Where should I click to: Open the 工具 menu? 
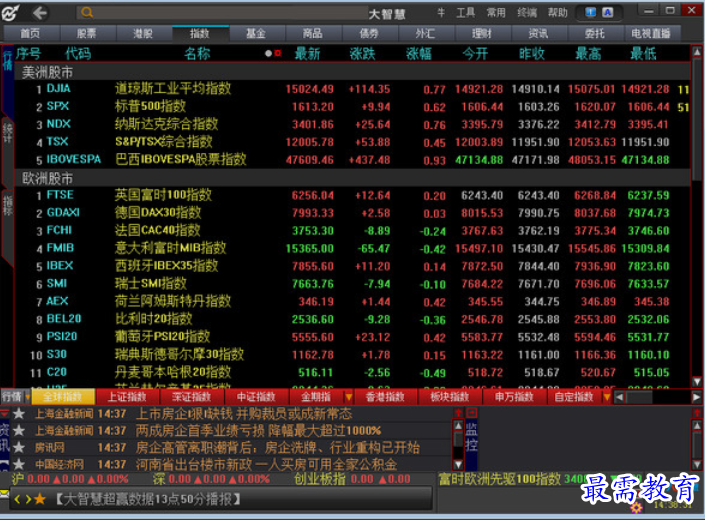[466, 13]
